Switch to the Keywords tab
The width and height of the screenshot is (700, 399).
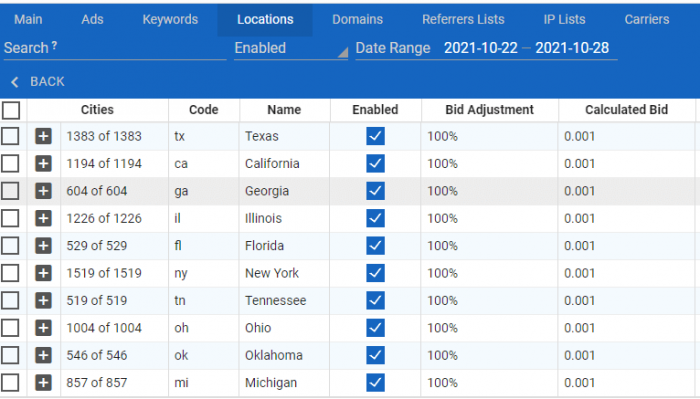point(170,19)
